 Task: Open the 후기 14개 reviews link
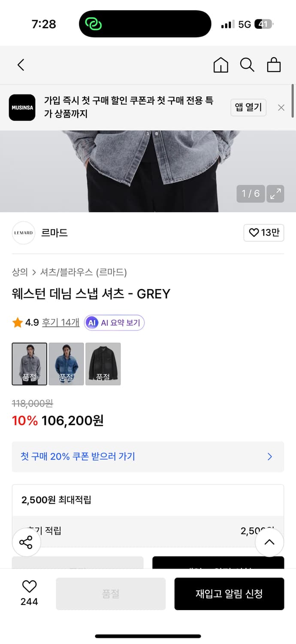point(60,322)
